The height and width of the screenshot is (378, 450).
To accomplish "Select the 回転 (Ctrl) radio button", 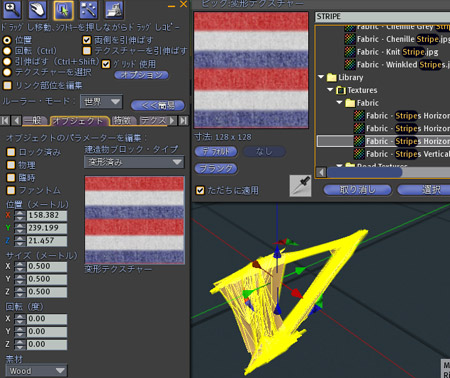I will [x=7, y=51].
